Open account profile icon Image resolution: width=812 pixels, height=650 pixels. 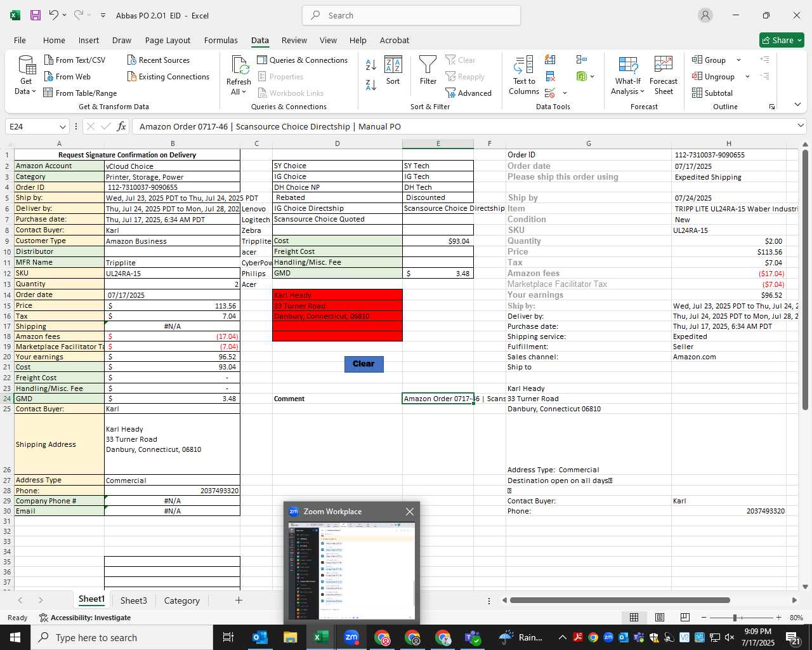pyautogui.click(x=705, y=15)
